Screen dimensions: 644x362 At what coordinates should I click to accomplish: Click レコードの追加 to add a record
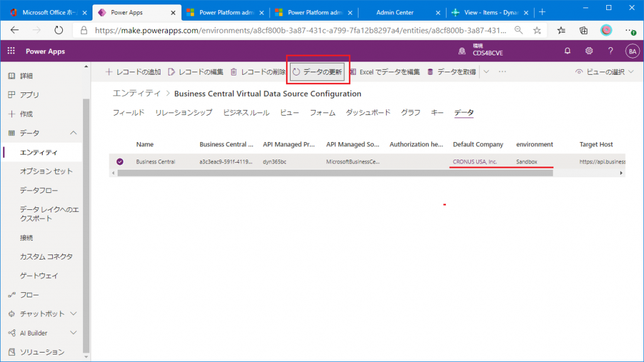[x=133, y=72]
